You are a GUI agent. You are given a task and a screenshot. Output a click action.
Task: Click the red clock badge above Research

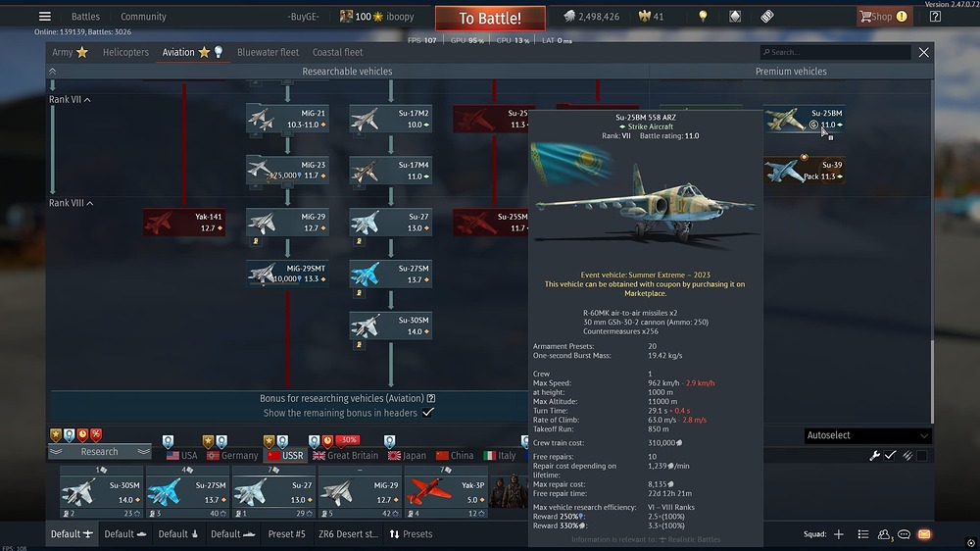click(82, 434)
